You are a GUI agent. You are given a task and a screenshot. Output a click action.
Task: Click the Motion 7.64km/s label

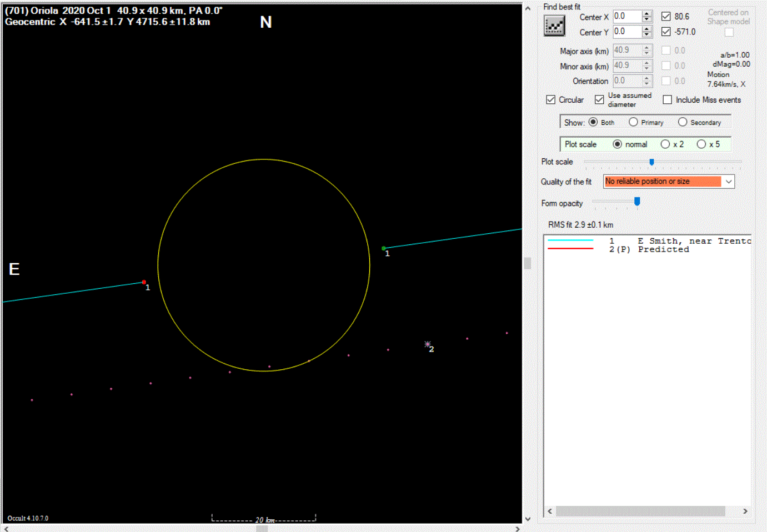[x=726, y=79]
